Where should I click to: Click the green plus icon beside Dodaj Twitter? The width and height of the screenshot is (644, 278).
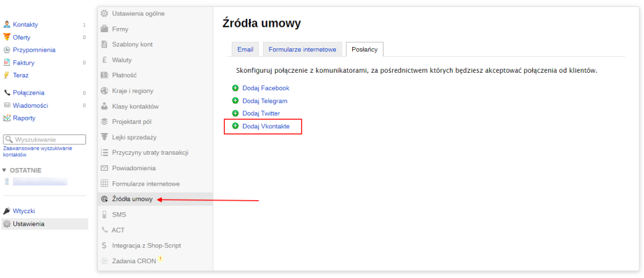pos(235,113)
